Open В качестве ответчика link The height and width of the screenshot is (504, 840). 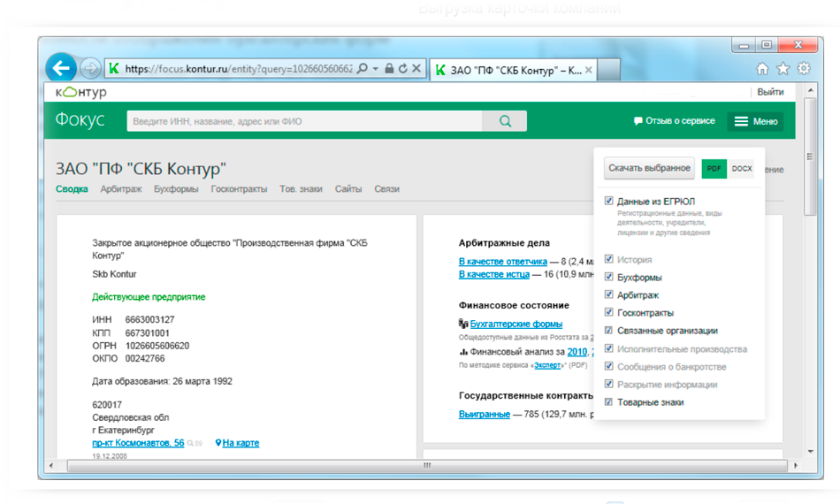[502, 262]
